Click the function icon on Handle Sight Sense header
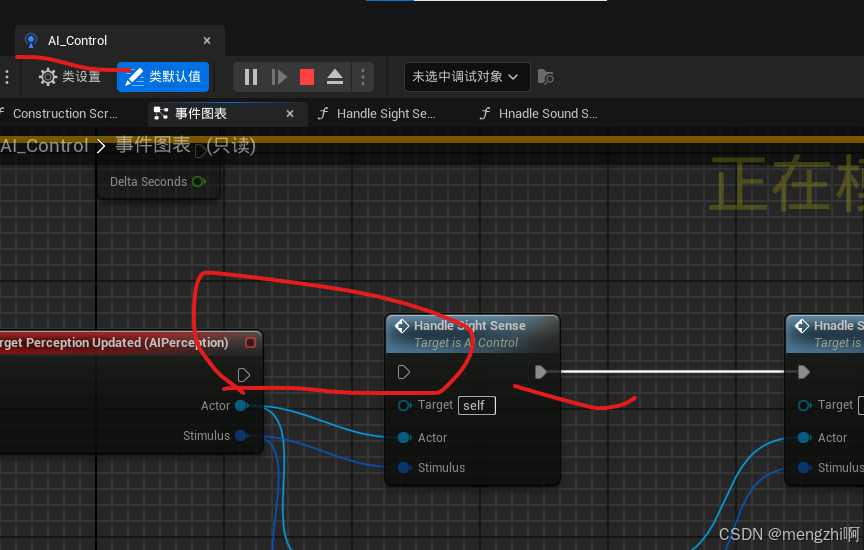 coord(402,326)
